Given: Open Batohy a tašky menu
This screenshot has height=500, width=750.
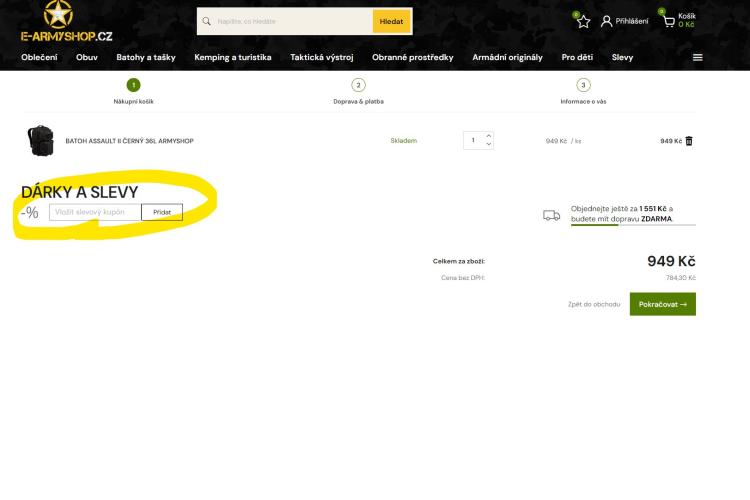Looking at the screenshot, I should pos(146,57).
